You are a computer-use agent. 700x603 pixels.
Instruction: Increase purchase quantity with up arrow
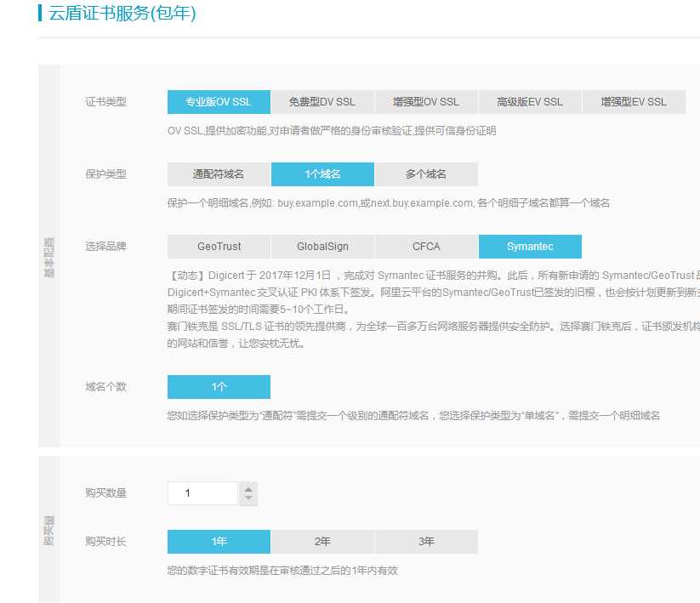[248, 488]
